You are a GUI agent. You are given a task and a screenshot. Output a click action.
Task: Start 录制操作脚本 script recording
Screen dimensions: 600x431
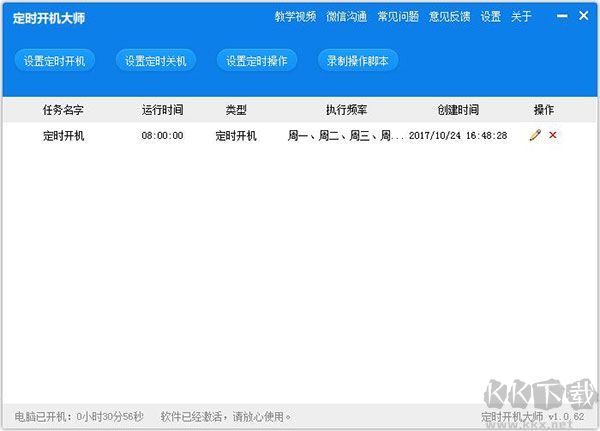point(357,61)
